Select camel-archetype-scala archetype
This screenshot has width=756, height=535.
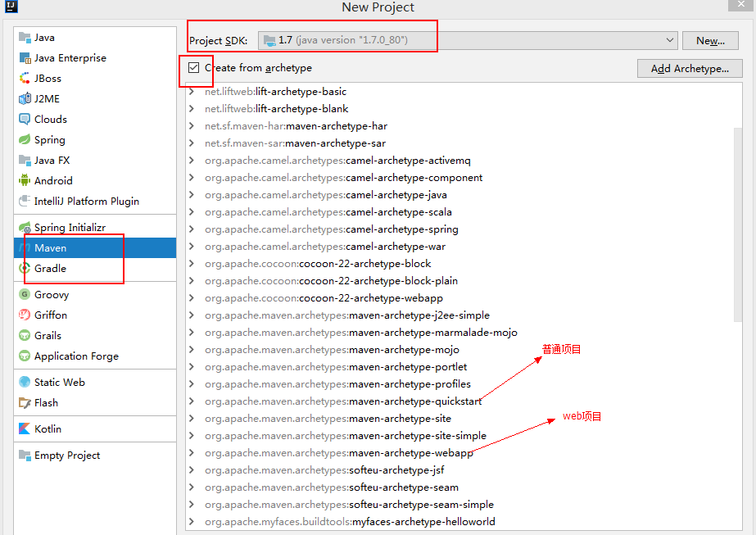(328, 212)
